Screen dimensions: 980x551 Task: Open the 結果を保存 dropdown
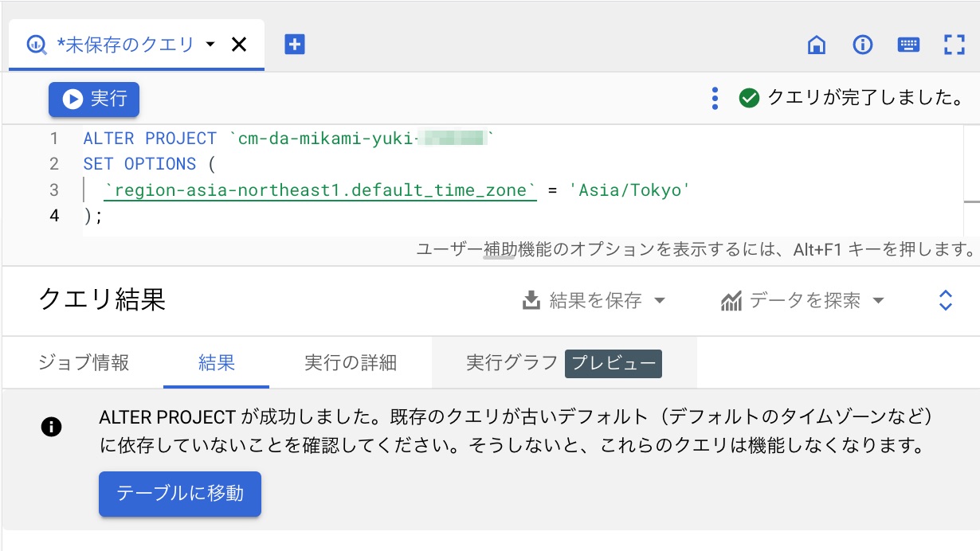pos(593,300)
